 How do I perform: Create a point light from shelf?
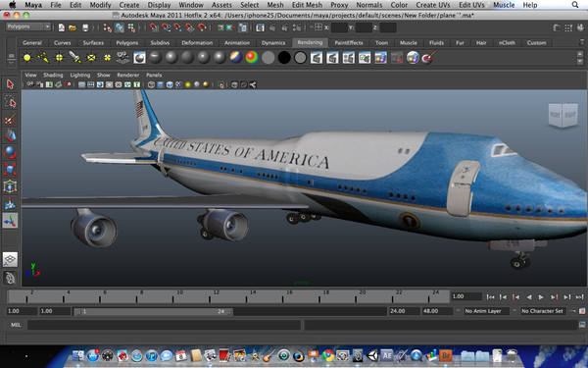click(x=59, y=58)
